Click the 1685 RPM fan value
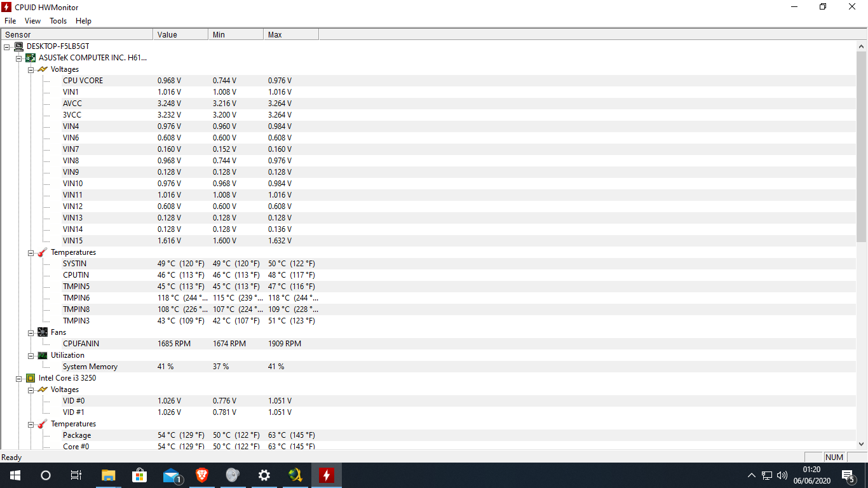The image size is (868, 488). coord(174,344)
